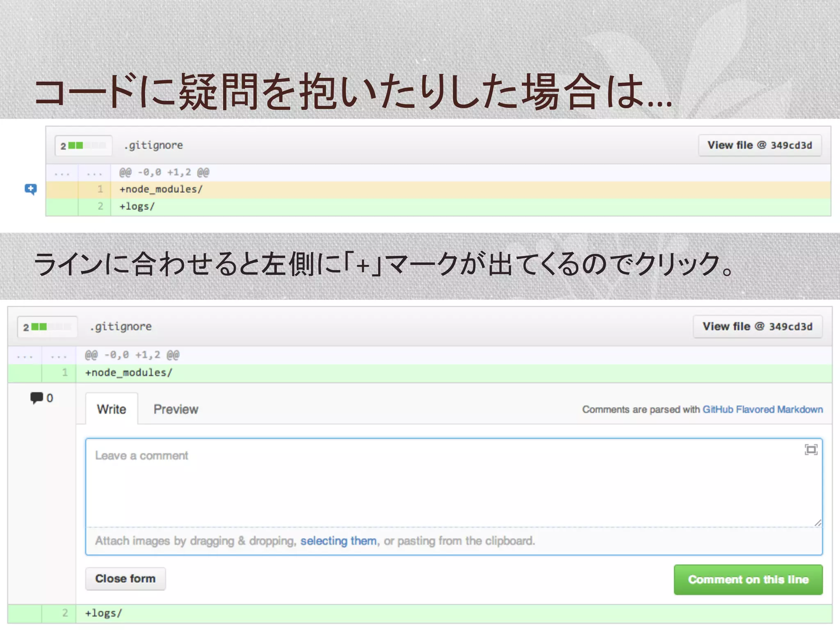Click the +logs/ line below the comment form

[x=420, y=613]
